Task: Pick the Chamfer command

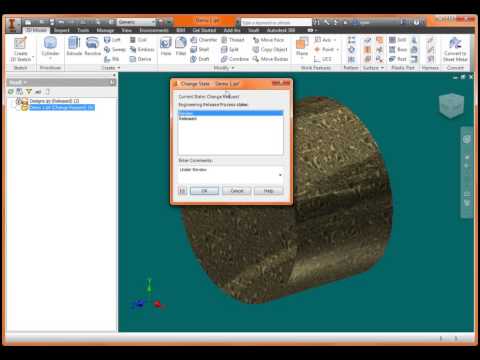Action: [204, 40]
